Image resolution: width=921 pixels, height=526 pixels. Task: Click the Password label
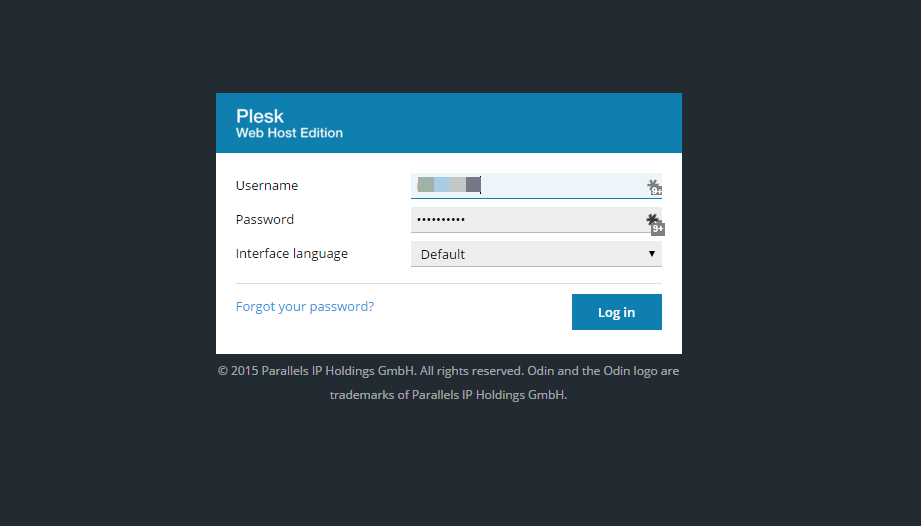coord(265,220)
